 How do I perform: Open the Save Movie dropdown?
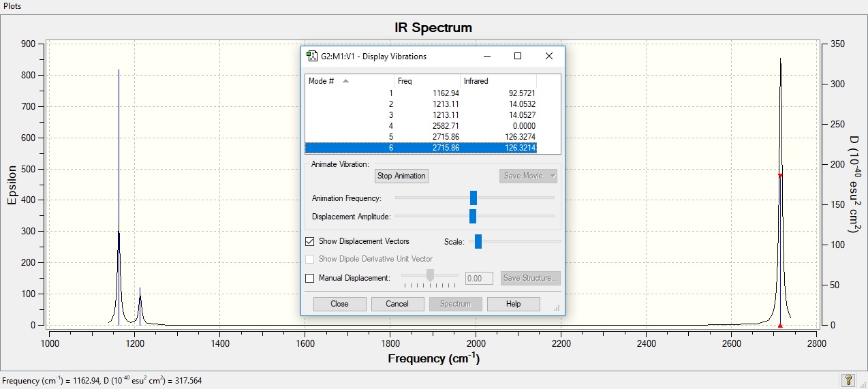(x=528, y=176)
